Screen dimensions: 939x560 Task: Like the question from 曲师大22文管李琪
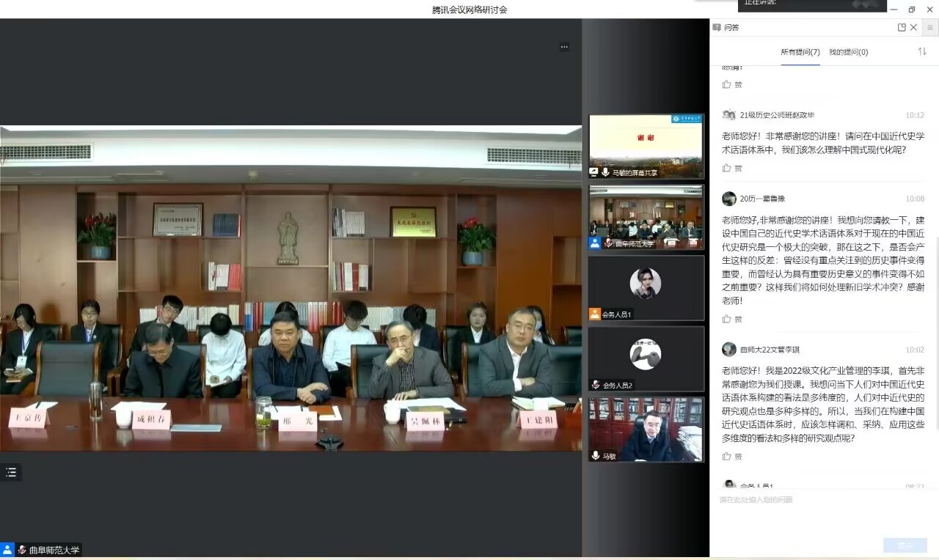(727, 456)
